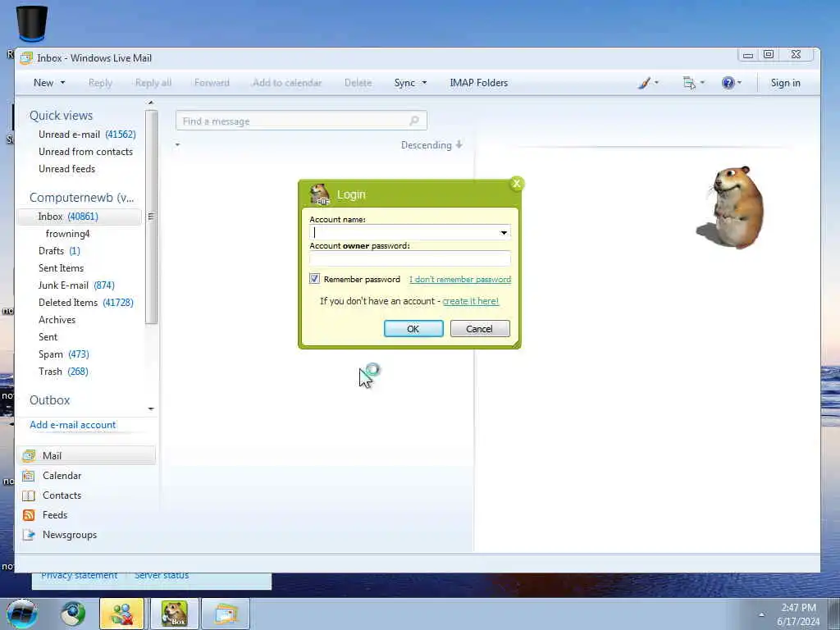The height and width of the screenshot is (630, 840).
Task: Open the Sync dropdown arrow
Action: 424,83
